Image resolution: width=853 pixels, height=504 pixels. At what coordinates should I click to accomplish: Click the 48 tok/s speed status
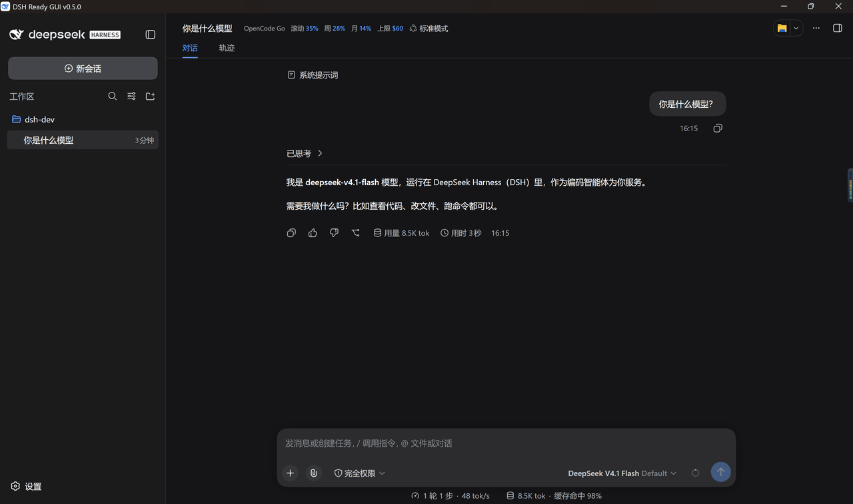475,496
